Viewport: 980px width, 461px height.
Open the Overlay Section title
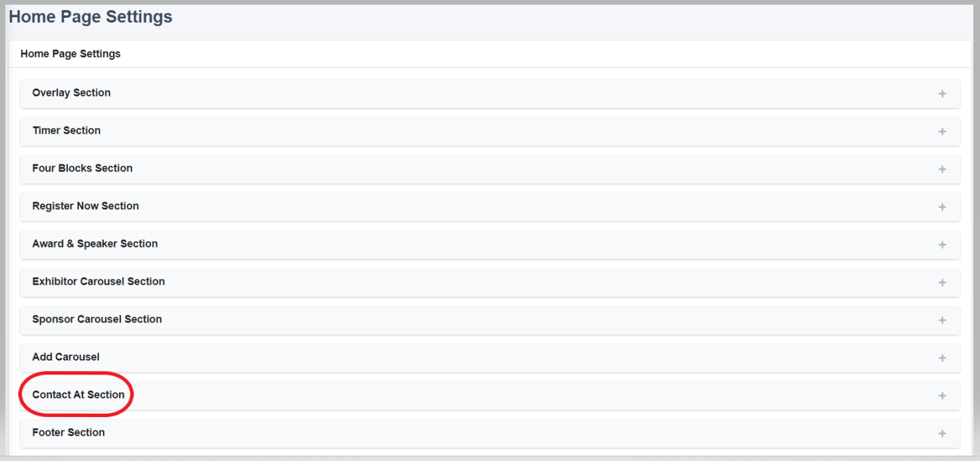pyautogui.click(x=71, y=92)
